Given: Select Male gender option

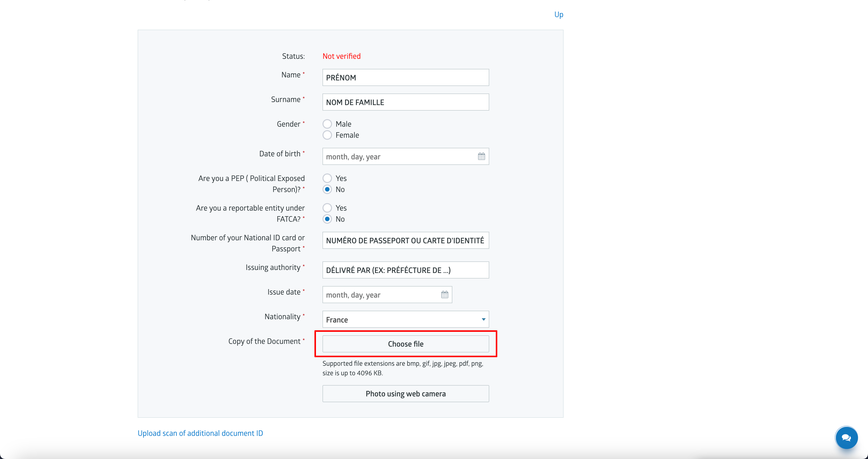Looking at the screenshot, I should [x=327, y=124].
